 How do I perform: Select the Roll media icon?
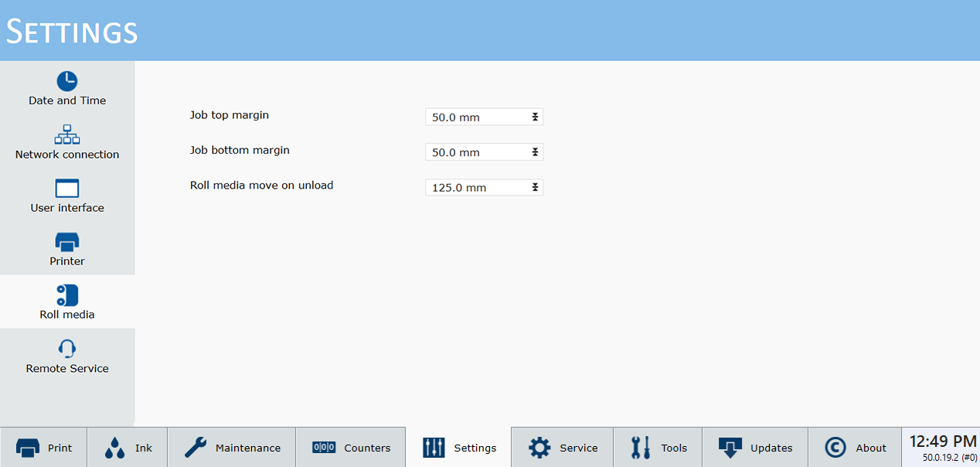coord(67,295)
